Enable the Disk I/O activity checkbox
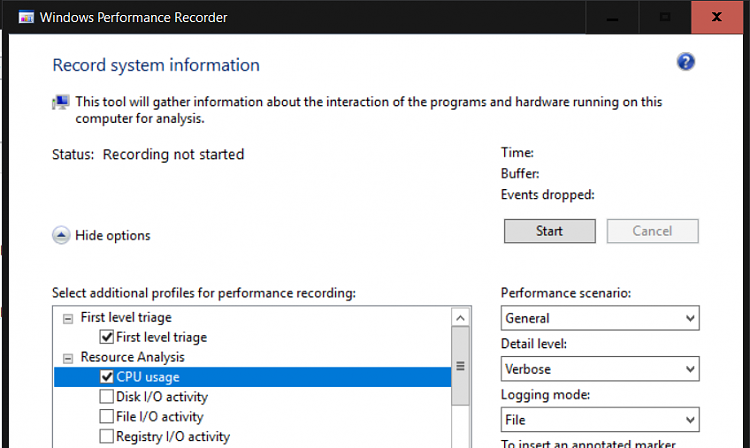750x448 pixels. click(x=107, y=396)
